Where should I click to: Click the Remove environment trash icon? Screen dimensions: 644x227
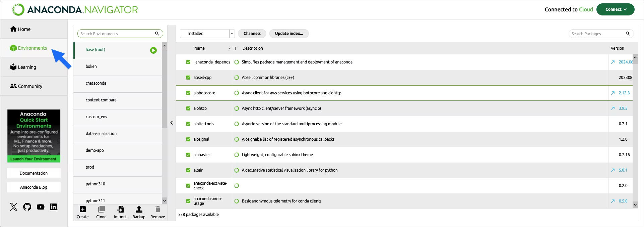point(157,210)
